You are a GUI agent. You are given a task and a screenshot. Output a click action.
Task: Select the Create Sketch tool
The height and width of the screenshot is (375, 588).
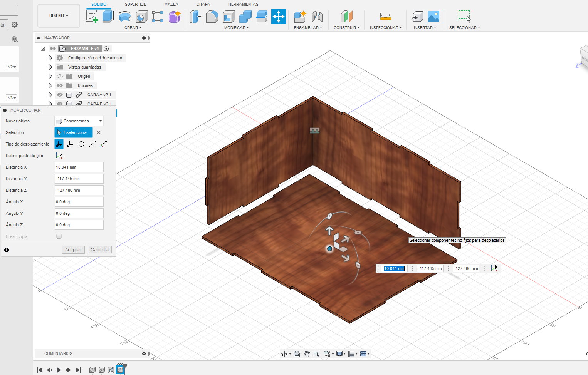[x=92, y=17]
